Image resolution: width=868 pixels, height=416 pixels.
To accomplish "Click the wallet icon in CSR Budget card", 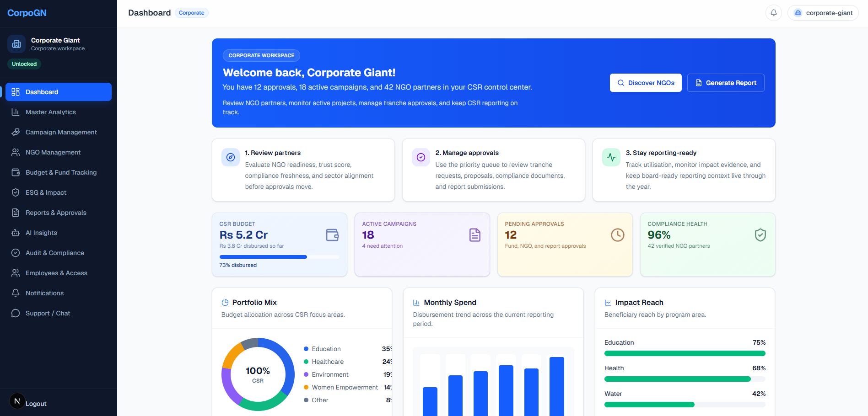I will 332,235.
